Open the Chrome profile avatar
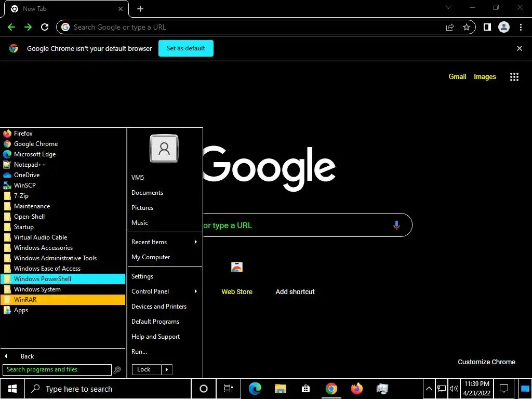The width and height of the screenshot is (532, 399). tap(504, 27)
